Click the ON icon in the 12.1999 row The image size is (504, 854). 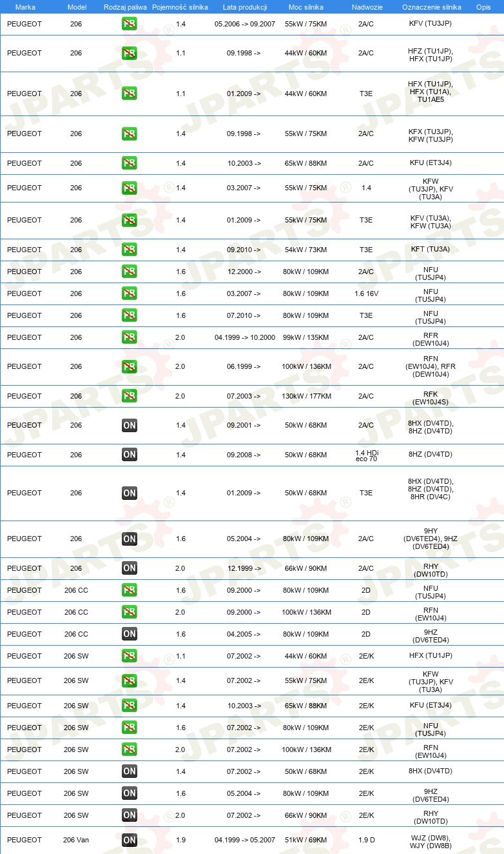[x=130, y=568]
